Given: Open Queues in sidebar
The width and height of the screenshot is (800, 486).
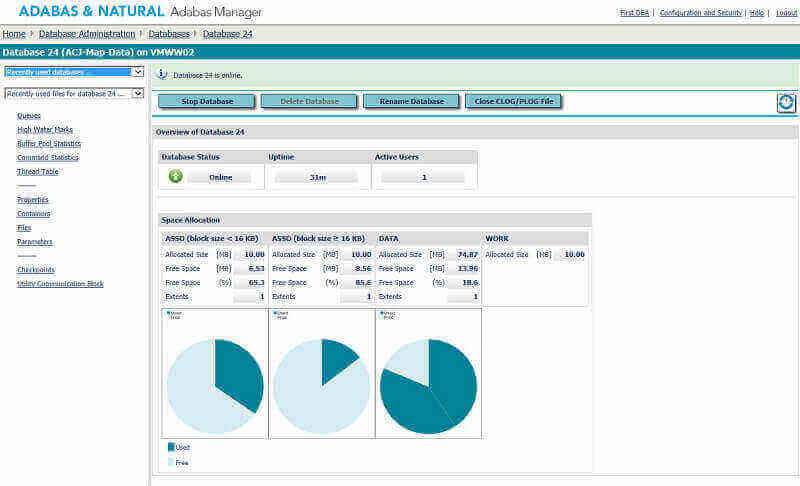Looking at the screenshot, I should 29,116.
